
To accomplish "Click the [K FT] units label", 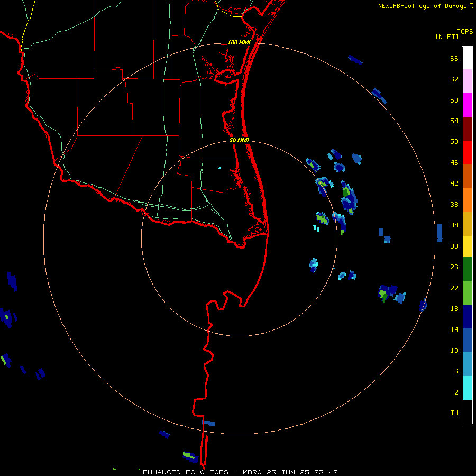I will (447, 37).
